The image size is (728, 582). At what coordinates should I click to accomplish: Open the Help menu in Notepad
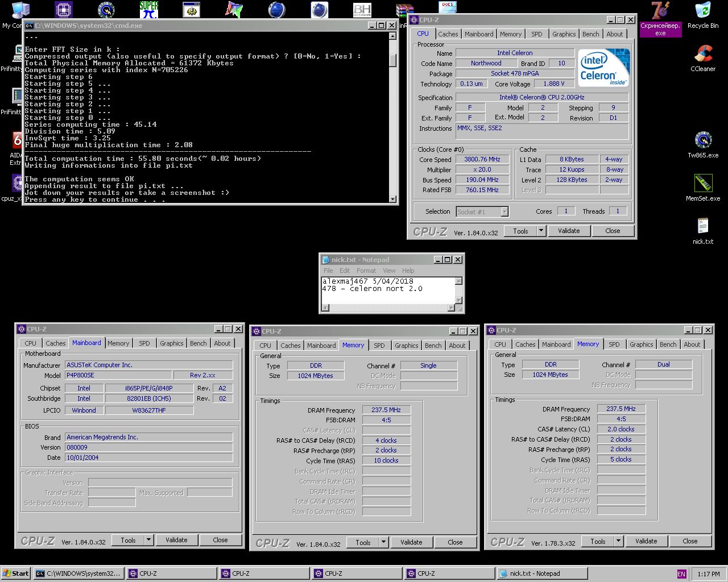(x=408, y=271)
